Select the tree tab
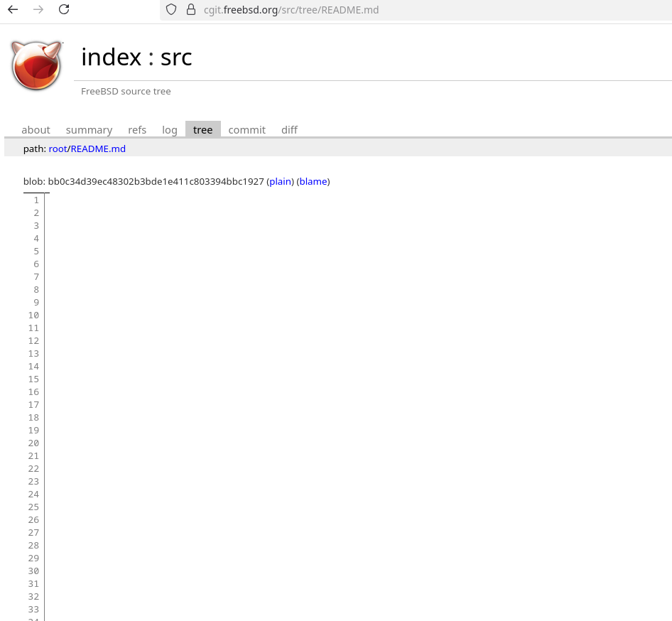Image resolution: width=672 pixels, height=621 pixels. click(x=202, y=130)
